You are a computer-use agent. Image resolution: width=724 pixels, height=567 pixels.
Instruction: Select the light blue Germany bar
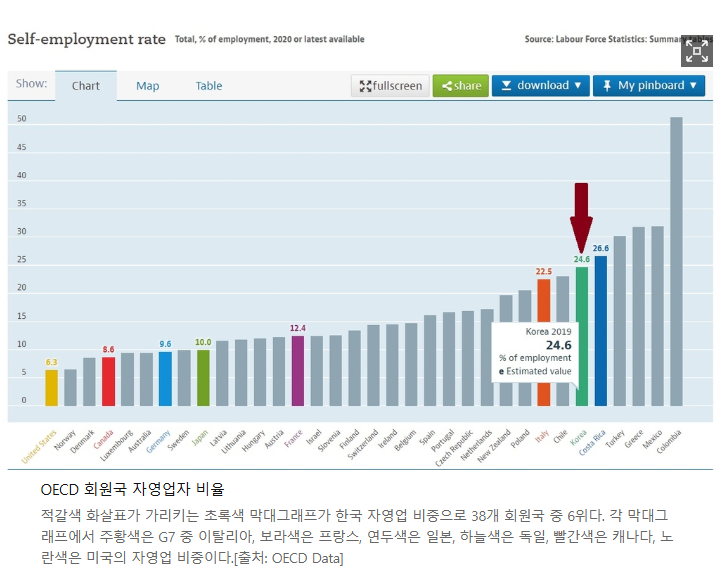coord(165,379)
